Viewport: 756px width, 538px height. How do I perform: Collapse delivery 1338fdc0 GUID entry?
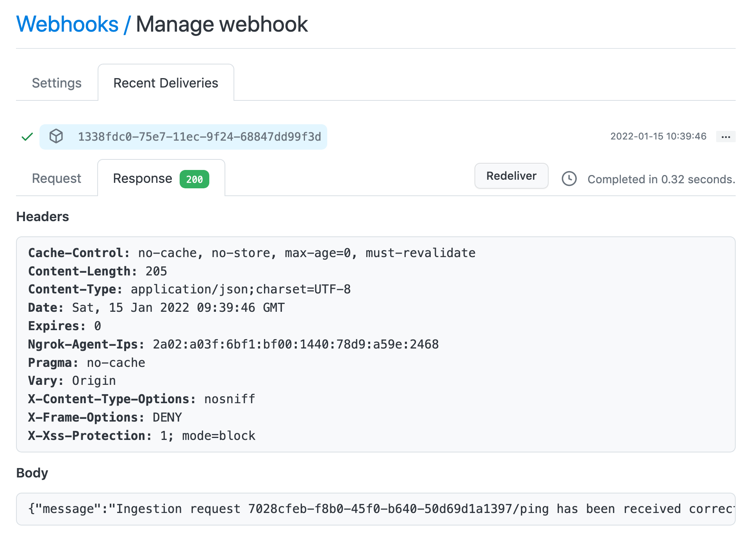click(199, 137)
